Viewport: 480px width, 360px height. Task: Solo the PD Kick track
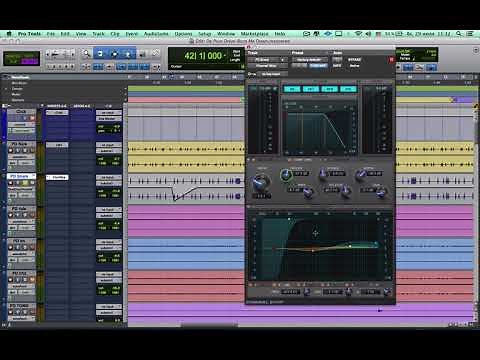(25, 150)
